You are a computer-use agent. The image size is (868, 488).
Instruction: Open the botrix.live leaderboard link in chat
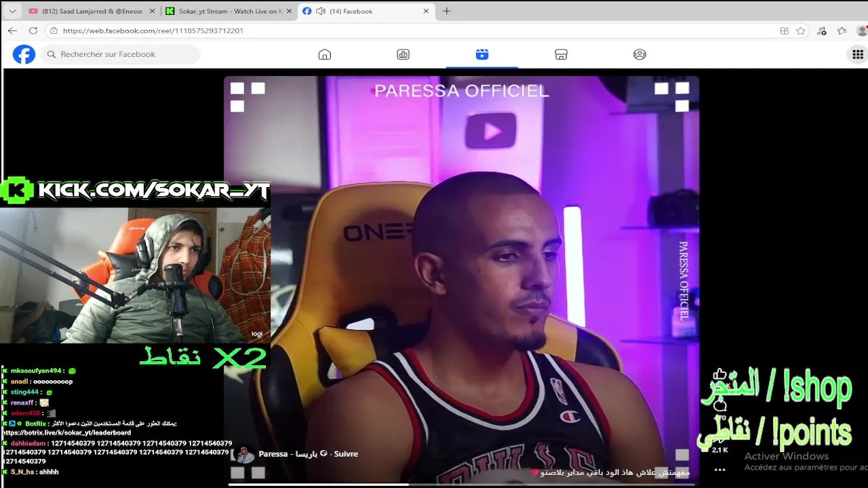tap(66, 432)
